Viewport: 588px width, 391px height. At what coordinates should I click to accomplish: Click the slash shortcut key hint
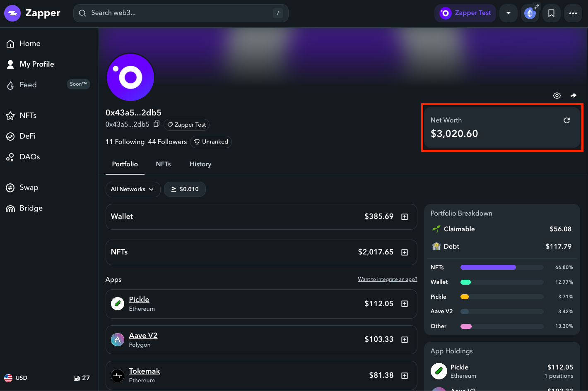(278, 13)
